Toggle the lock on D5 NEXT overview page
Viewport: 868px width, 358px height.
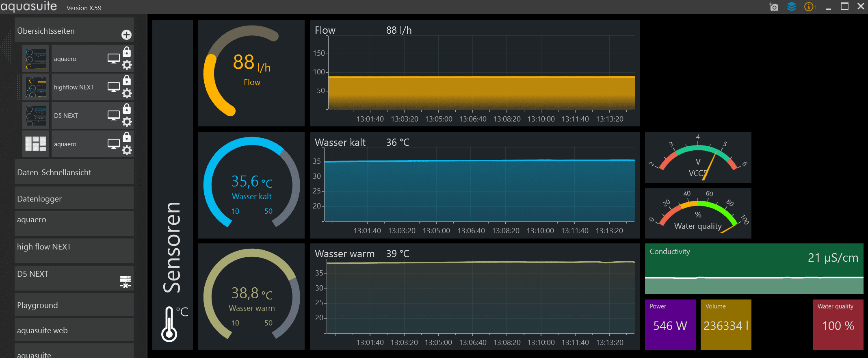[x=127, y=108]
